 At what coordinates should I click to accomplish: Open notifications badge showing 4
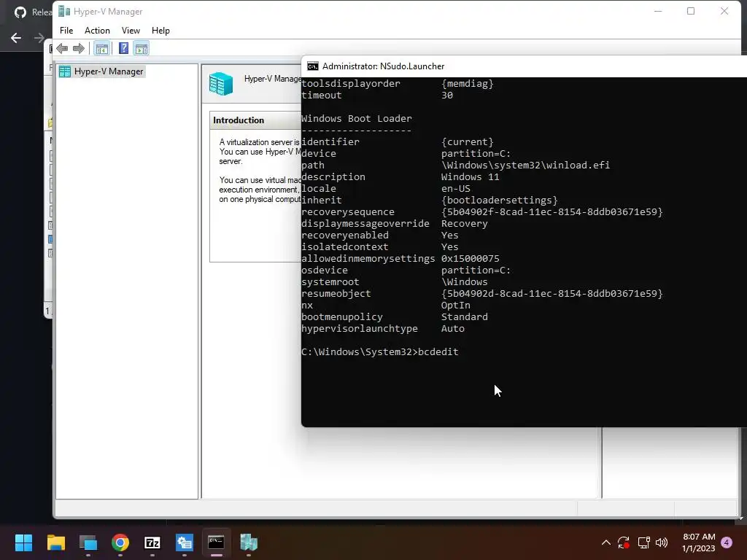pyautogui.click(x=727, y=542)
